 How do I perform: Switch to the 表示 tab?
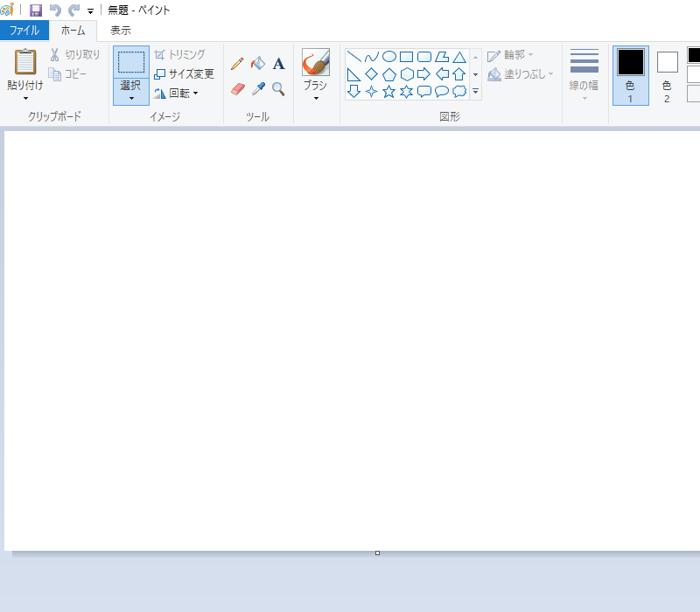point(121,31)
